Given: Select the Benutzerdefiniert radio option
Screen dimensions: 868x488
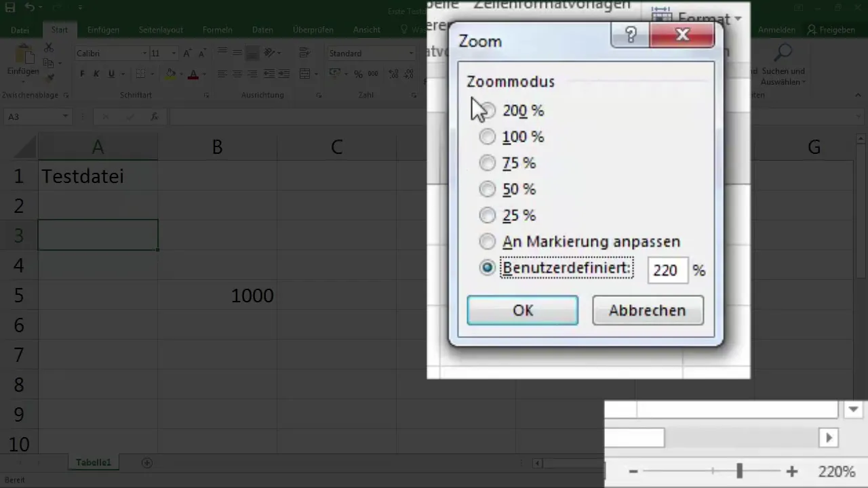Looking at the screenshot, I should tap(488, 268).
